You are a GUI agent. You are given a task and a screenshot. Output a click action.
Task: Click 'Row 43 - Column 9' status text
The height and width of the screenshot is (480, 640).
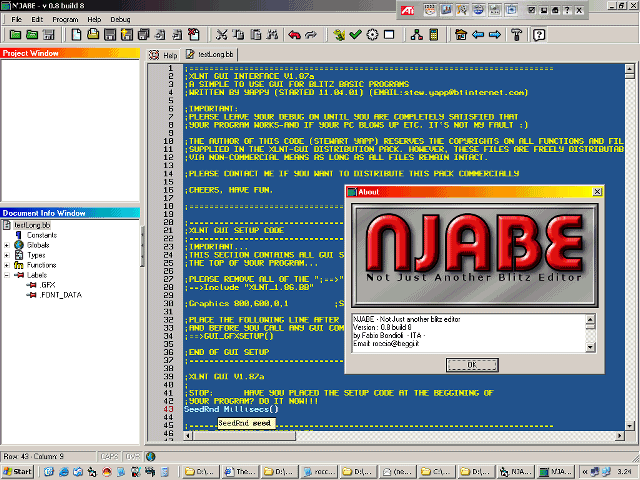coord(34,456)
